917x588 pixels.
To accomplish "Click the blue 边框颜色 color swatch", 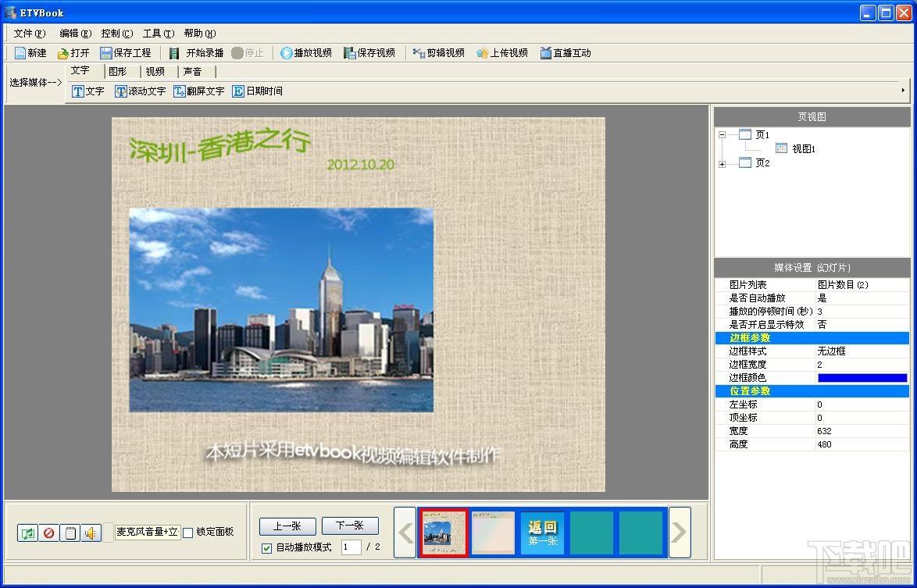I will [862, 378].
